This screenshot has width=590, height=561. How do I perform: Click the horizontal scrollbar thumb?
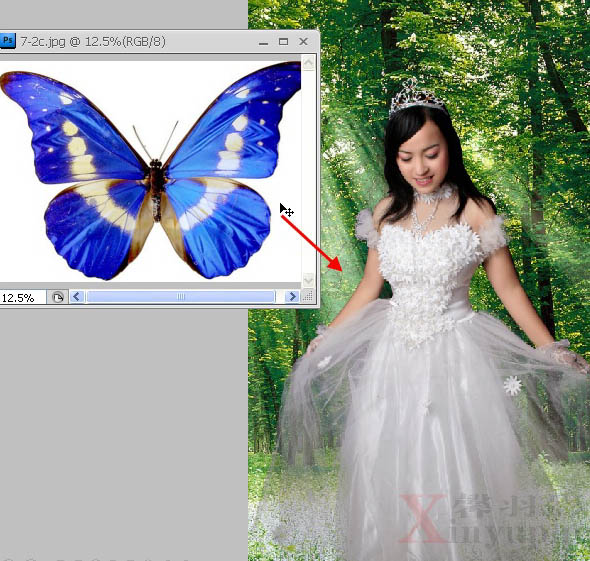pos(181,297)
